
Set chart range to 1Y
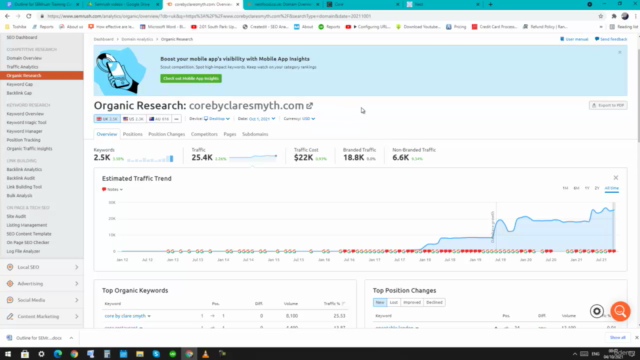point(587,188)
